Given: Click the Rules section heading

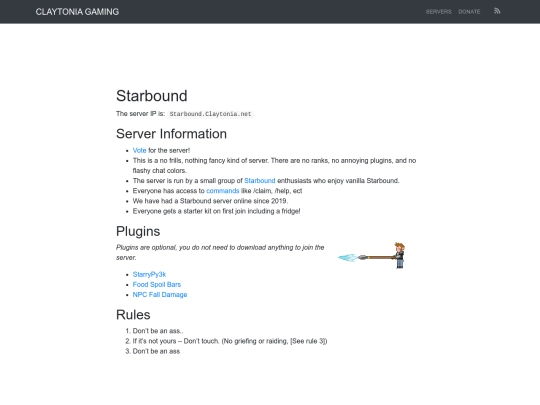Looking at the screenshot, I should (x=133, y=315).
